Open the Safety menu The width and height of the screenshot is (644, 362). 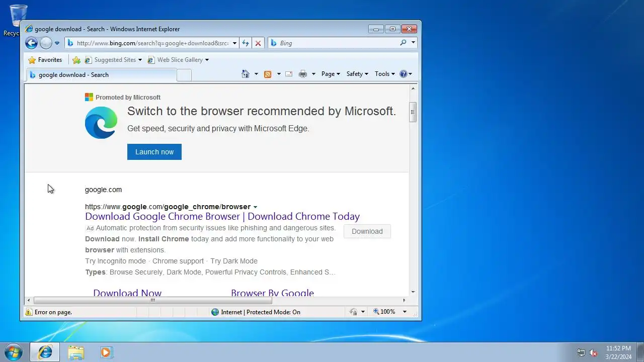pos(357,74)
